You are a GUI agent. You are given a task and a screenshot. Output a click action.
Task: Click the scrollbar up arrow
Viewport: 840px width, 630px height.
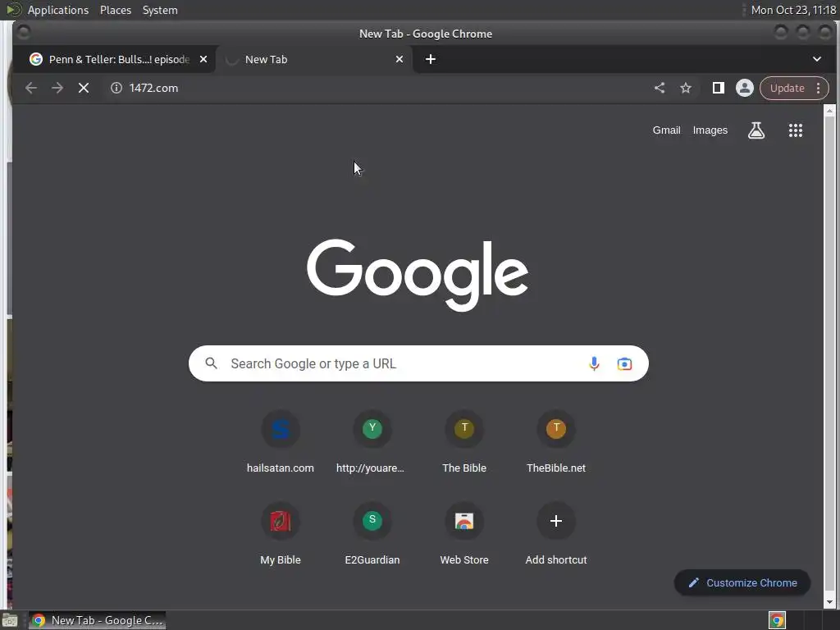tap(829, 111)
